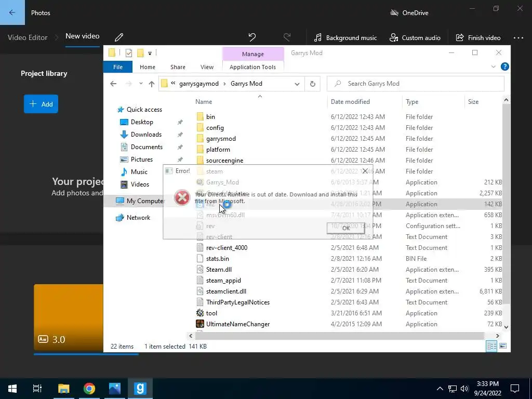Click the OneDrive status in Photos
The image size is (532, 399).
[409, 13]
